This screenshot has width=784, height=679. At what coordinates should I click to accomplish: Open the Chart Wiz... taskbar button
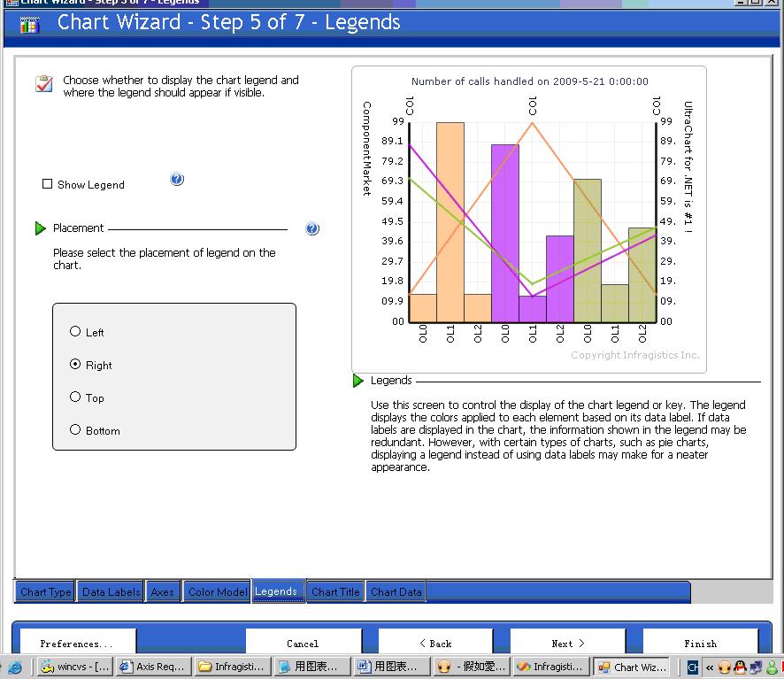tap(633, 667)
